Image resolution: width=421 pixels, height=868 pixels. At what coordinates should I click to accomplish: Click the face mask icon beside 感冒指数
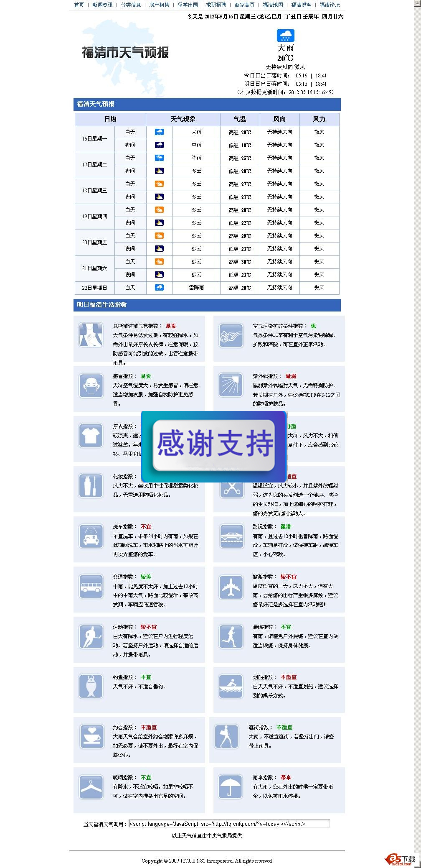(91, 385)
